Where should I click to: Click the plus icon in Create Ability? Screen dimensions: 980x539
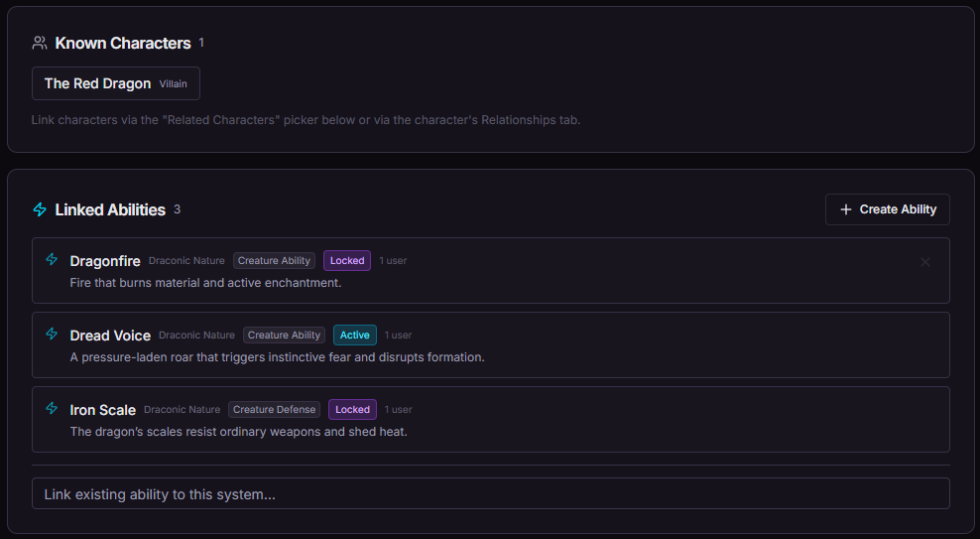pyautogui.click(x=846, y=209)
